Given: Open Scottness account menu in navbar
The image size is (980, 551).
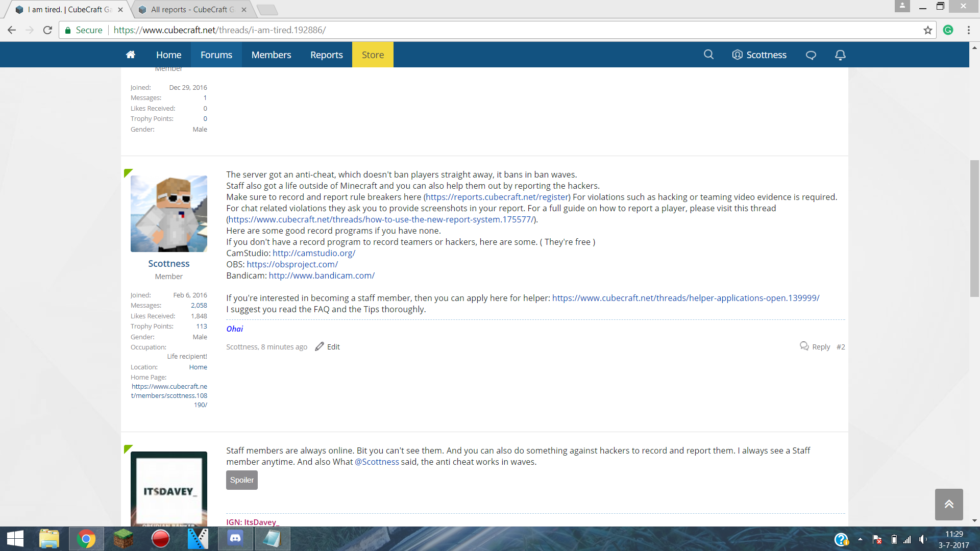Looking at the screenshot, I should tap(759, 55).
